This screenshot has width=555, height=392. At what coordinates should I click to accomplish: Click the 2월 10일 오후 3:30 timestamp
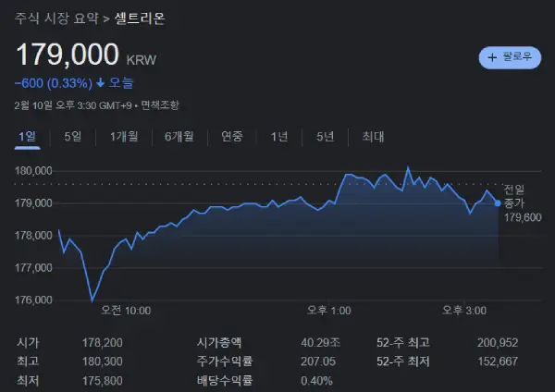point(73,105)
